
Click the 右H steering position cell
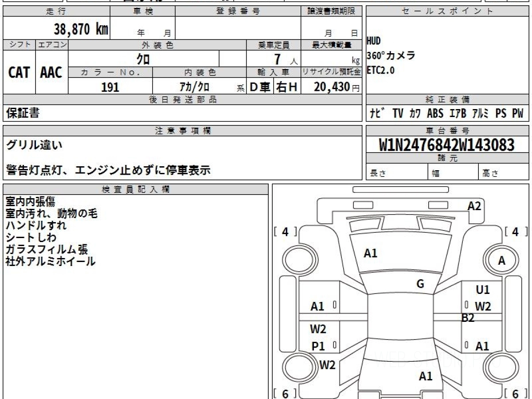[287, 87]
